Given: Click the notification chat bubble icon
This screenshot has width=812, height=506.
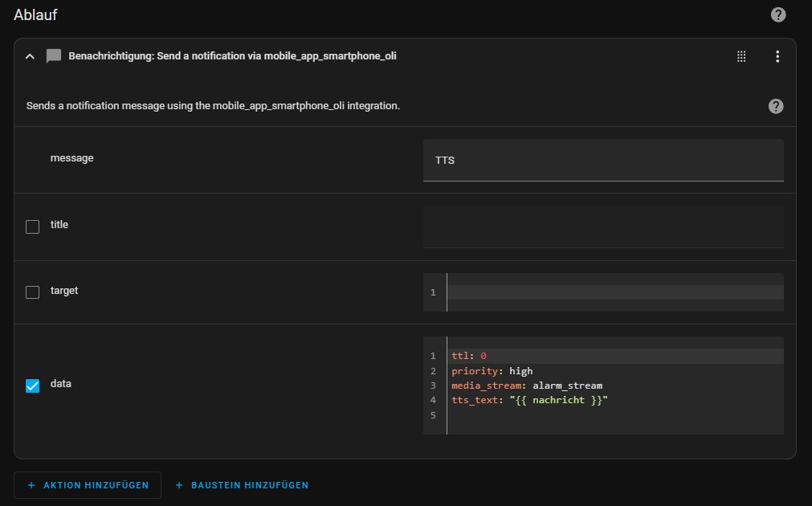Looking at the screenshot, I should click(x=53, y=56).
